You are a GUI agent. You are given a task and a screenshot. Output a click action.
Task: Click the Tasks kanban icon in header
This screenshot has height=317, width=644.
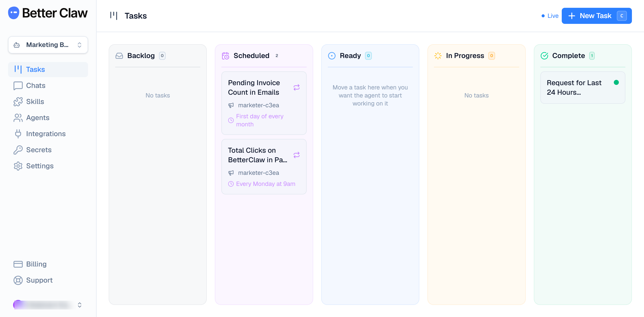pos(114,16)
